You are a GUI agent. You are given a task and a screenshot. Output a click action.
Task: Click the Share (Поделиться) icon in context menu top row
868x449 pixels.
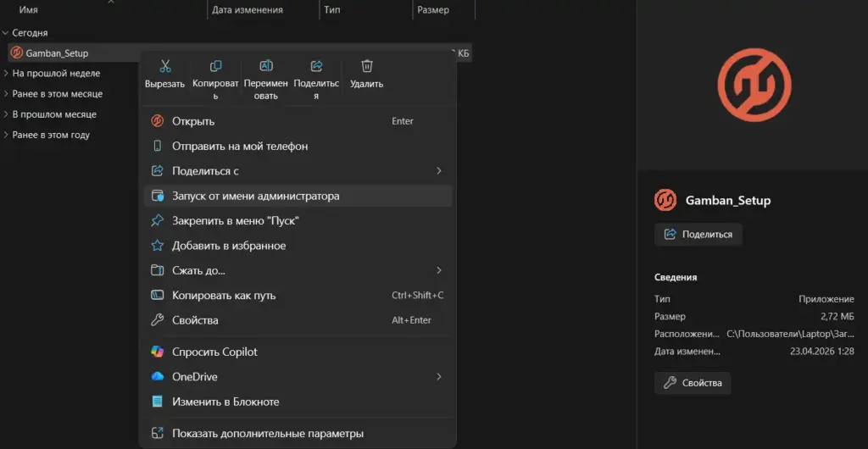tap(317, 66)
